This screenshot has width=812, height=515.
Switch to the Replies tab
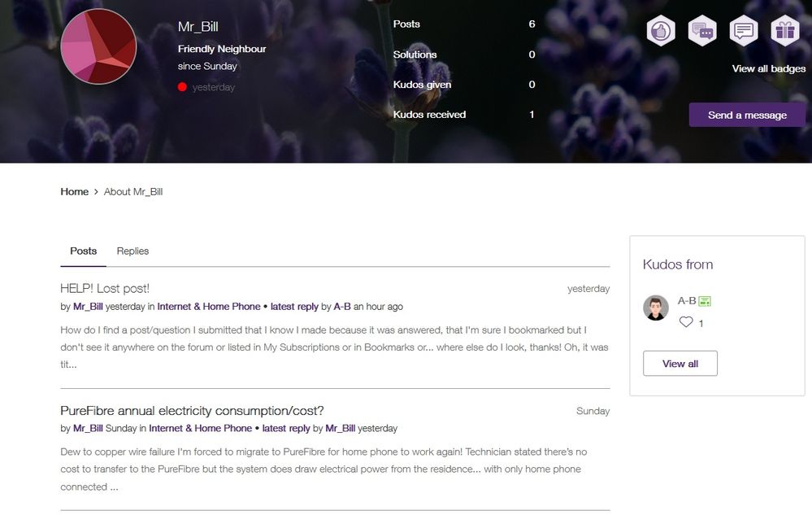click(132, 251)
